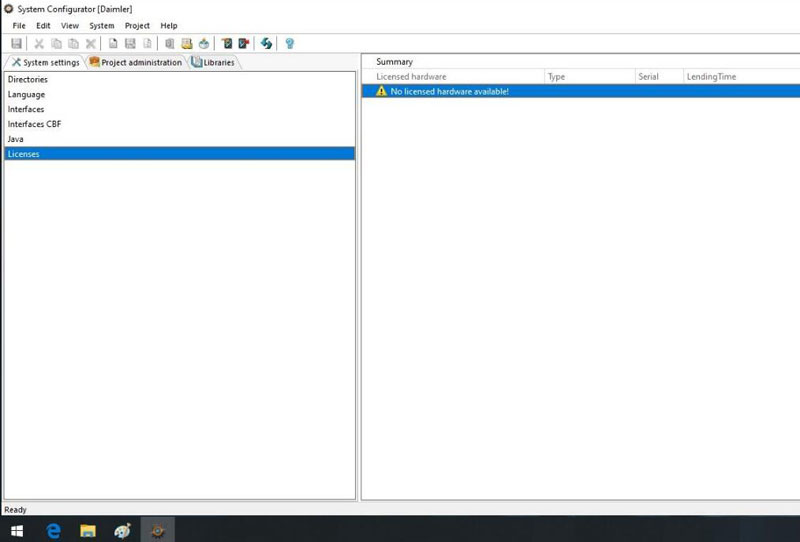
Task: Click the Copy toolbar icon
Action: click(x=56, y=43)
